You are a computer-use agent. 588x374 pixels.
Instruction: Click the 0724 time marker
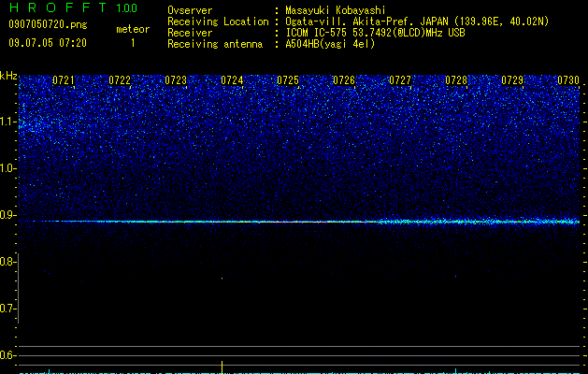click(232, 80)
